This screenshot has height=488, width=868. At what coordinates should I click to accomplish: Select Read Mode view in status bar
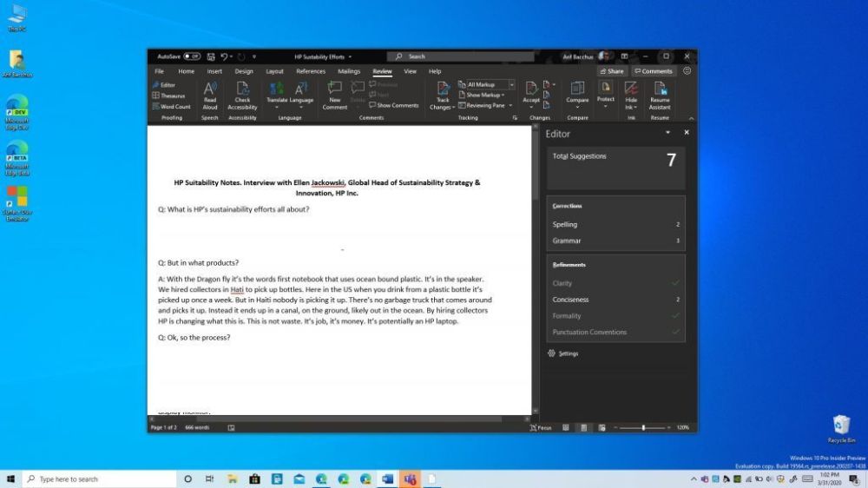[566, 427]
